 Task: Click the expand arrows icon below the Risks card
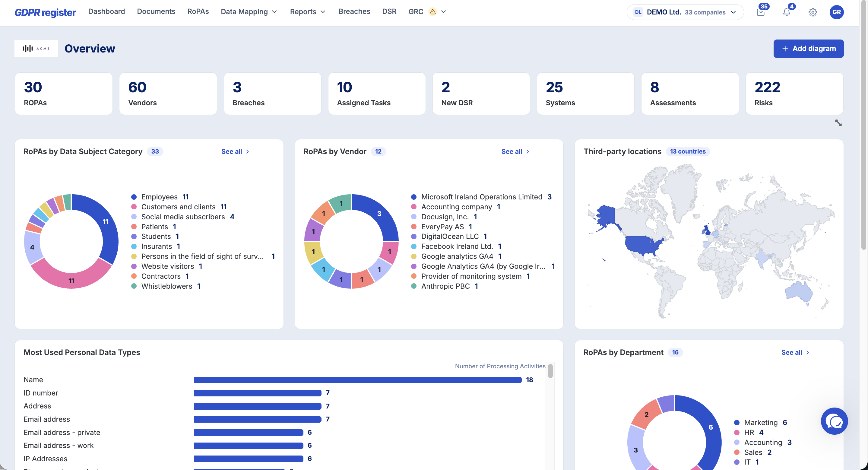[x=838, y=123]
